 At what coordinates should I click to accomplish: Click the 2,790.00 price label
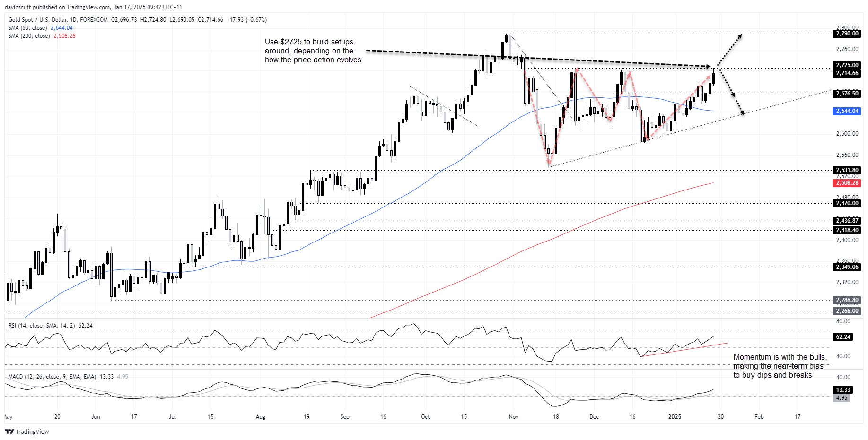click(847, 34)
